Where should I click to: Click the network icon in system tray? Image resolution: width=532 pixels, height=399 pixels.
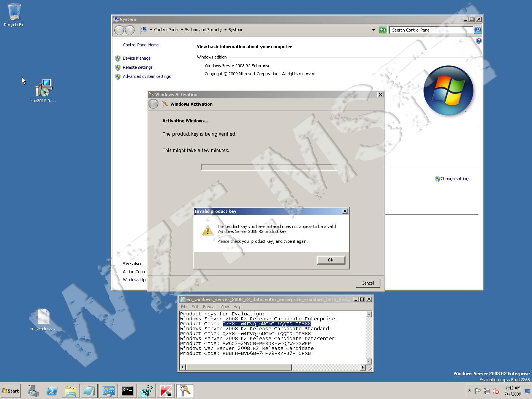click(487, 391)
